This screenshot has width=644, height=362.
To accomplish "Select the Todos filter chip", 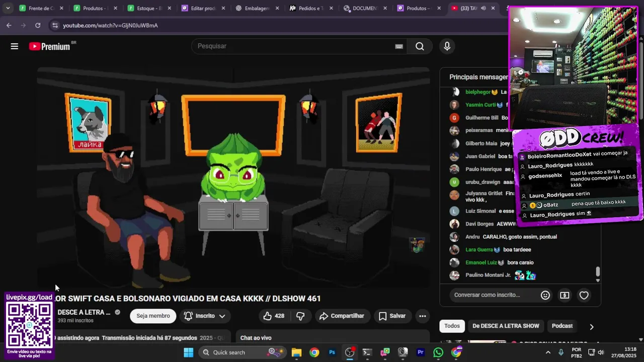I will pos(452,326).
